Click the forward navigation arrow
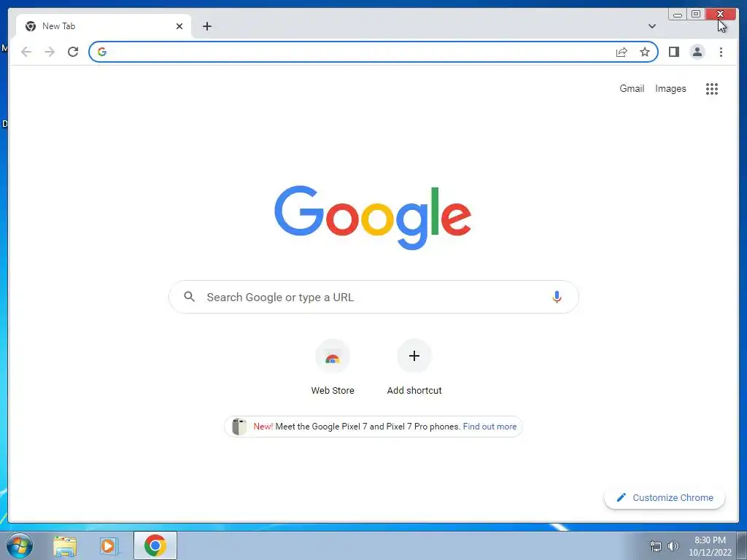The width and height of the screenshot is (747, 560). point(50,52)
